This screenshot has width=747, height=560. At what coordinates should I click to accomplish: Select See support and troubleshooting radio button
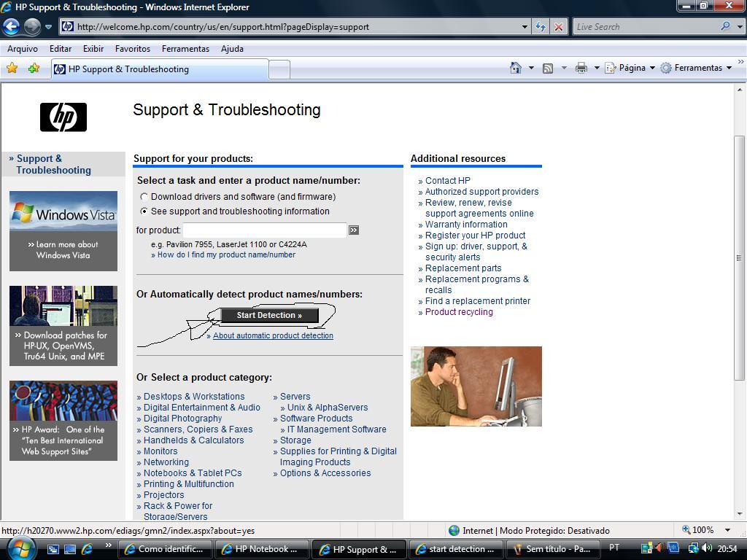[x=144, y=211]
